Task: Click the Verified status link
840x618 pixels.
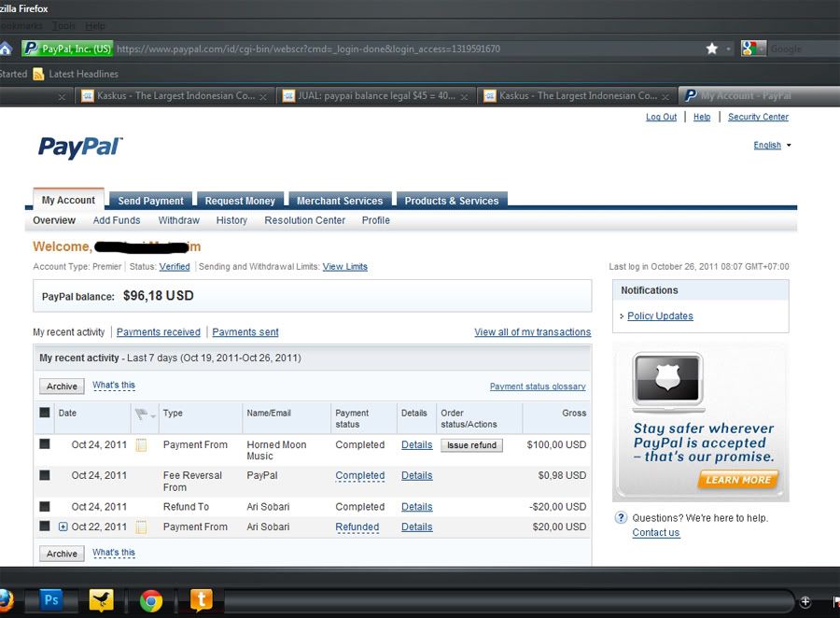Action: pos(175,266)
